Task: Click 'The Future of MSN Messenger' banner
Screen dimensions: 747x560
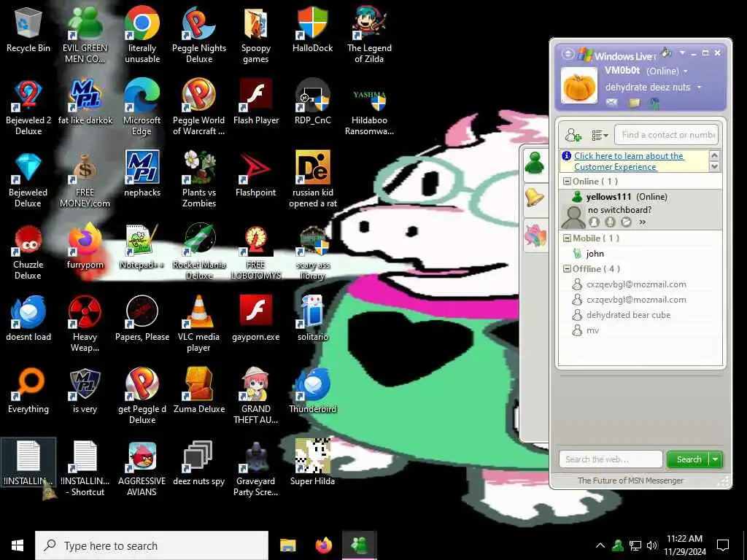Action: (630, 481)
